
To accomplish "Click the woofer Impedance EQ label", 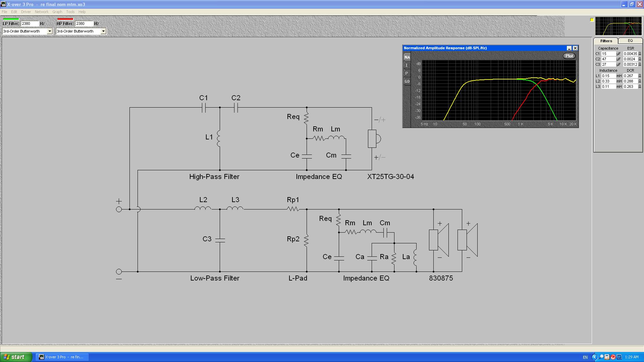I will click(x=366, y=278).
